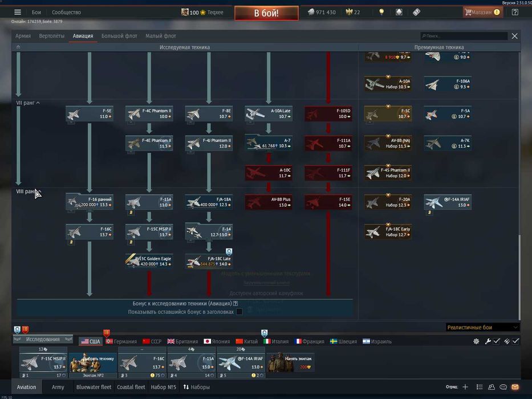This screenshot has height=399, width=532.
Task: Start battle with В бой! button
Action: pos(266,13)
